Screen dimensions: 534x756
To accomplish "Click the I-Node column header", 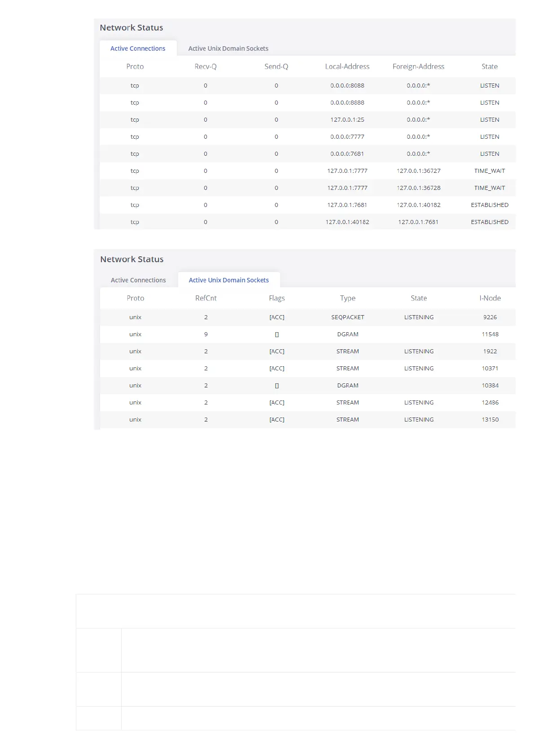I will pyautogui.click(x=490, y=298).
